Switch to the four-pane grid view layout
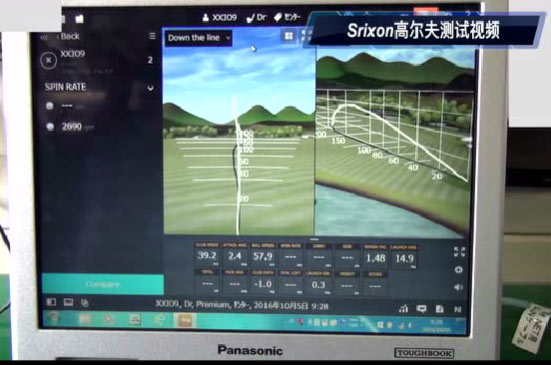Screen dimensions: 551x365 [x=289, y=36]
